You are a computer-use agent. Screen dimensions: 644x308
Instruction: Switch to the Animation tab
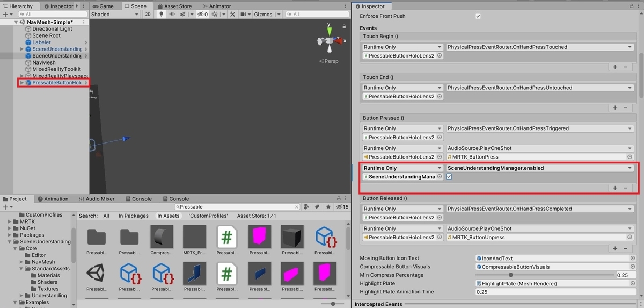[53, 199]
